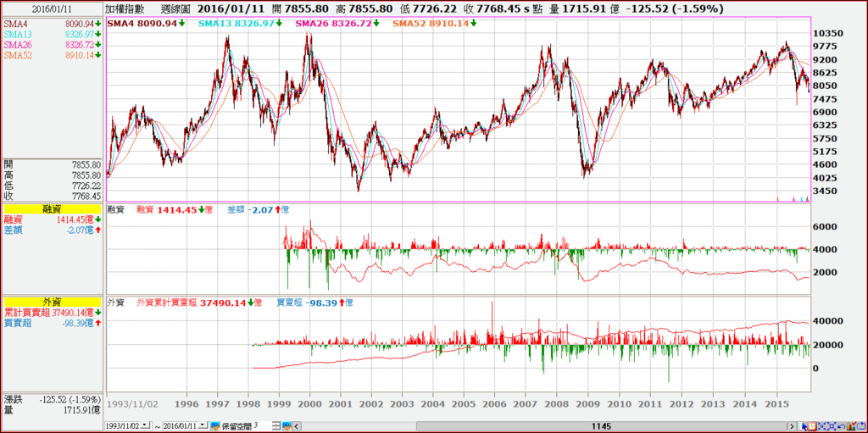
Task: Click the 2000 year label on time axis
Action: click(309, 403)
